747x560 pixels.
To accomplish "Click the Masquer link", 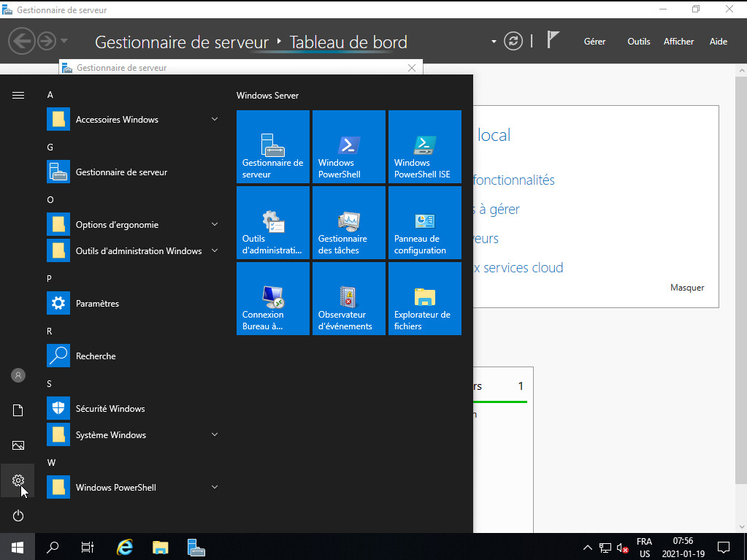I will tap(686, 288).
